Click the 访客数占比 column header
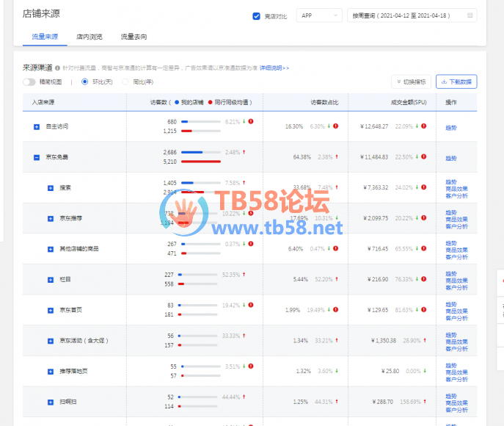The image size is (504, 426). click(x=324, y=102)
